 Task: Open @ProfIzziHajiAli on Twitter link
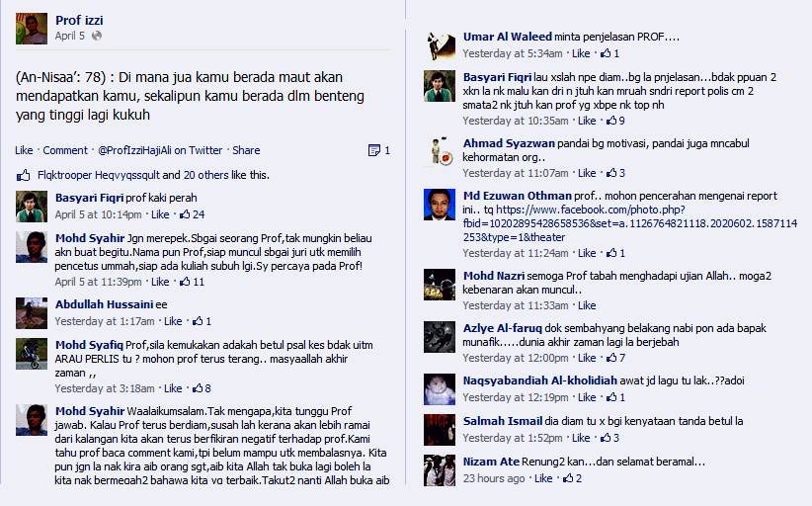point(160,150)
